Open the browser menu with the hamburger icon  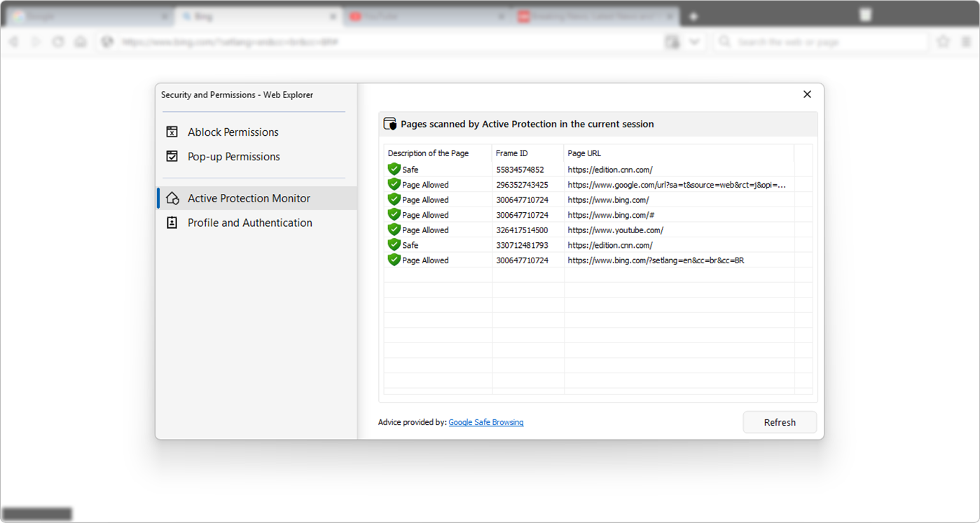967,41
